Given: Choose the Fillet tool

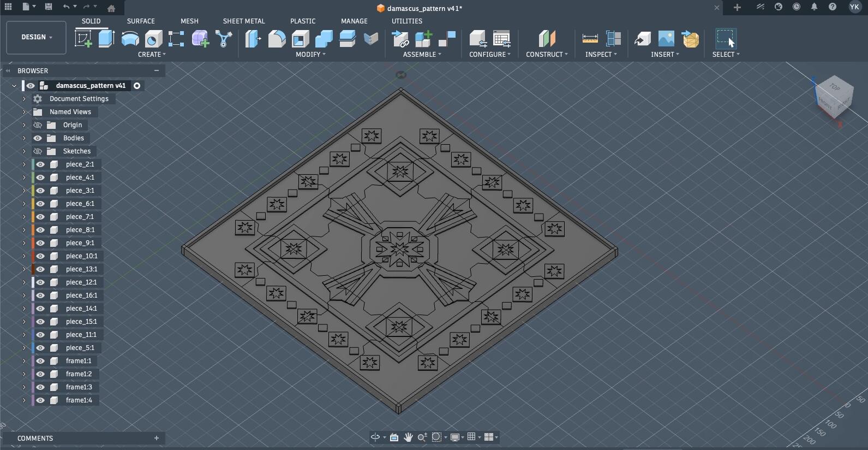Looking at the screenshot, I should click(277, 39).
